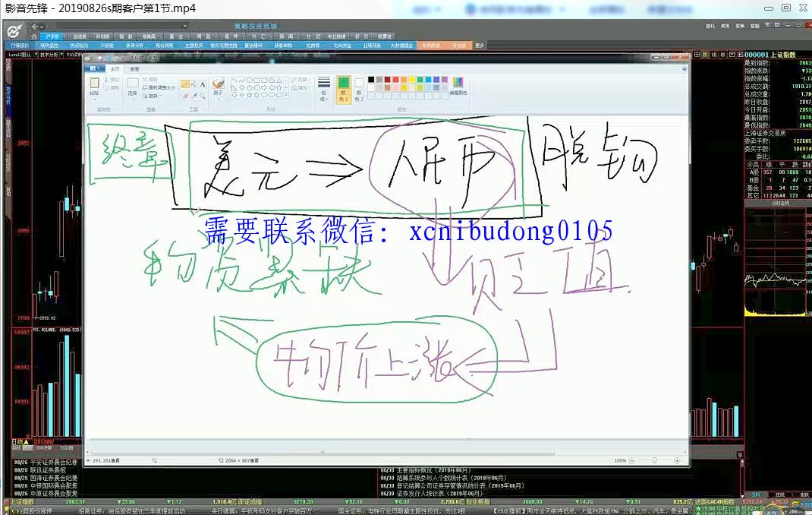Open the Level2 dropdown arrow
812x515 pixels.
[x=36, y=55]
